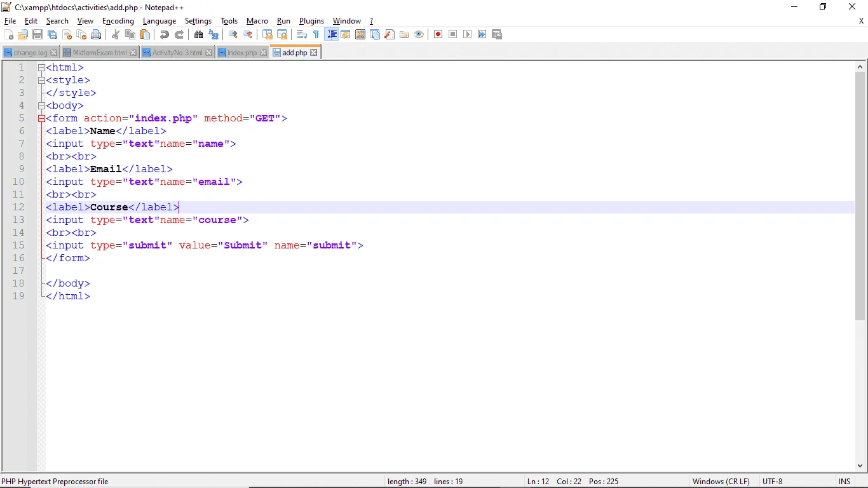
Task: Toggle the indent guide toolbar button
Action: (x=331, y=34)
